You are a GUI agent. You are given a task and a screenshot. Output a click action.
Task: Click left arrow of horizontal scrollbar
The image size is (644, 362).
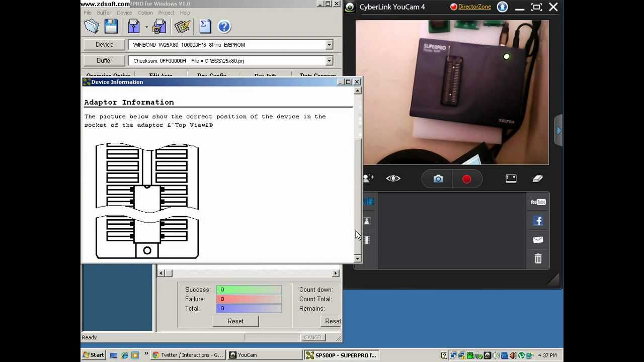click(x=161, y=273)
